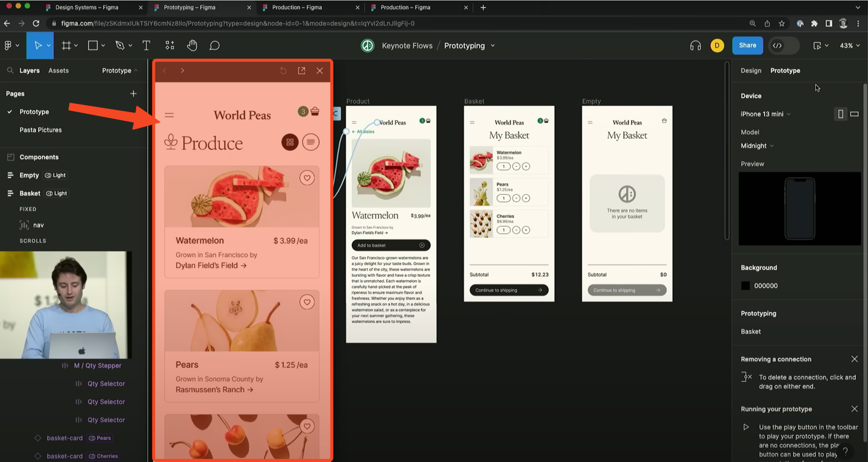This screenshot has height=462, width=868.
Task: Switch to the Design tab
Action: point(751,70)
